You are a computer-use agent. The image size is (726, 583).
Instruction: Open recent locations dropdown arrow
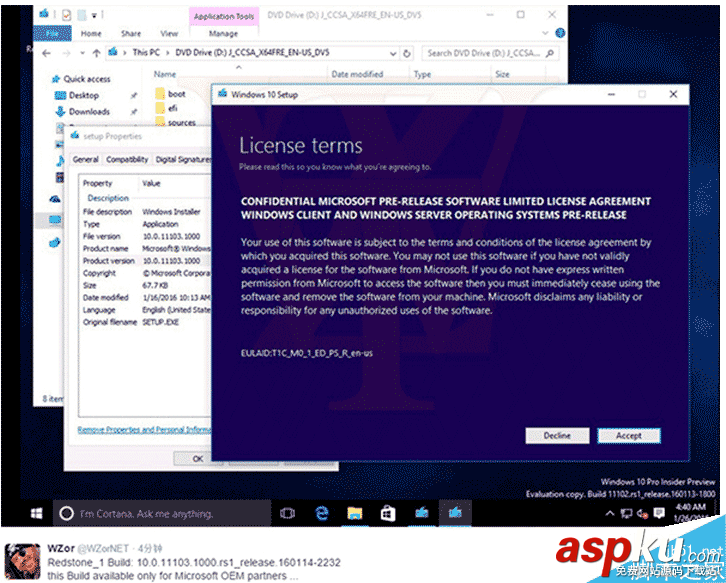82,53
